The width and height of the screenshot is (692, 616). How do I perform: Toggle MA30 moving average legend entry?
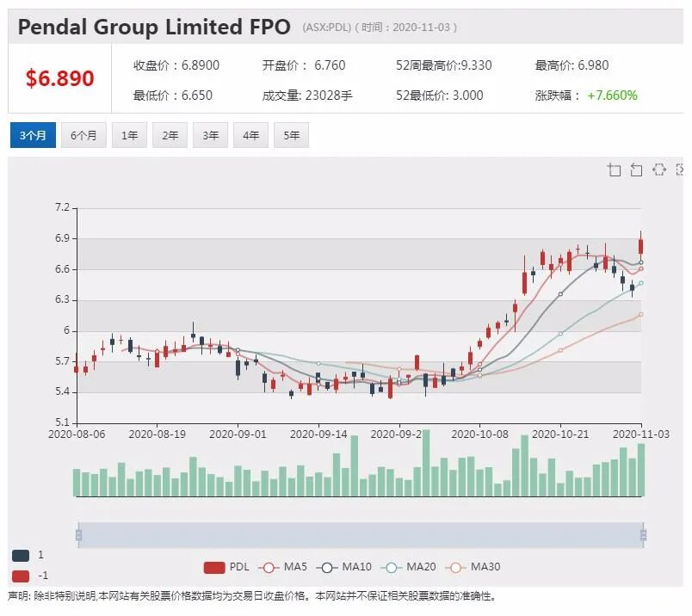[x=473, y=567]
